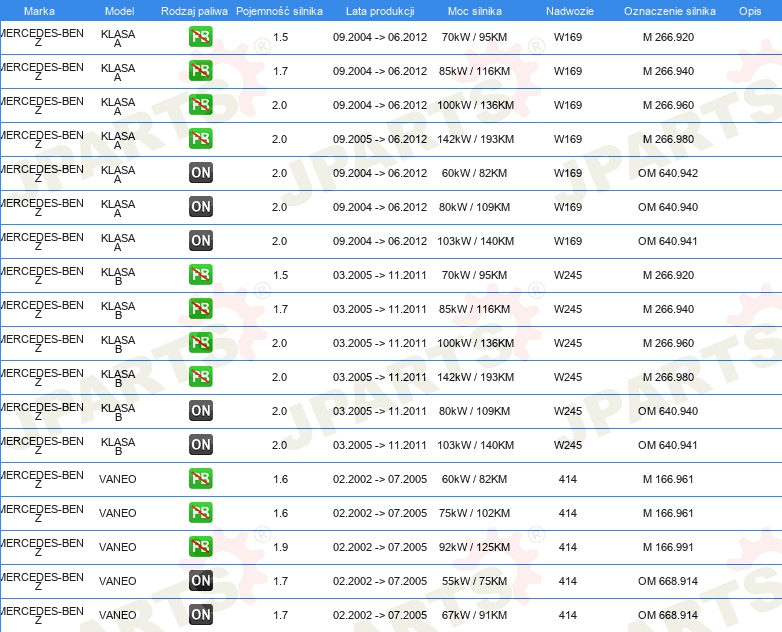Click petrol fuel icon in M 266.940 W169 row

point(200,70)
